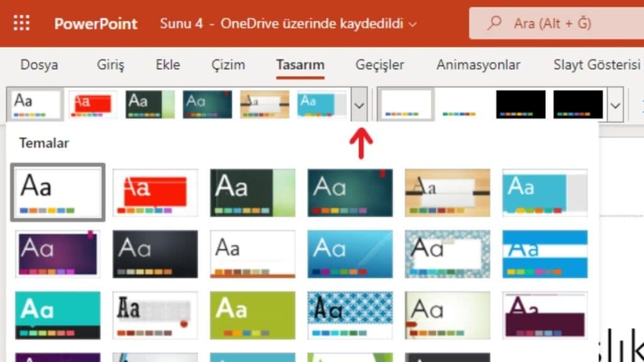
Task: Pick the dark green theme in the ribbon strip
Action: pos(150,105)
